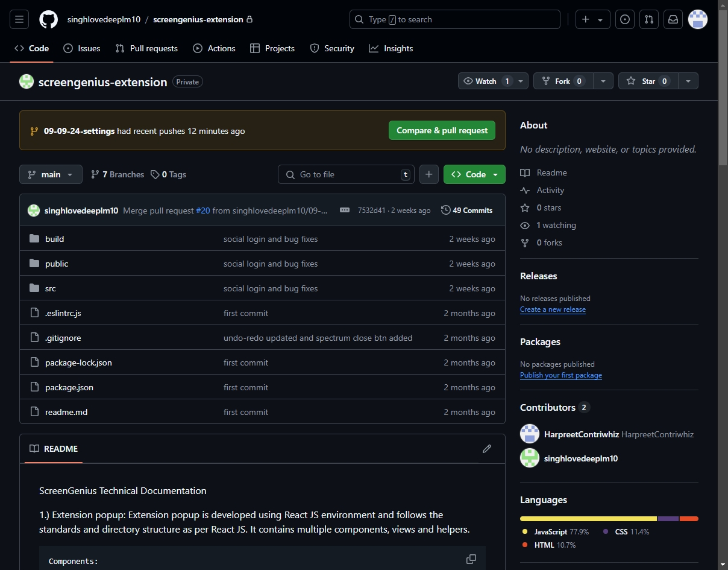Viewport: 728px width, 570px height.
Task: Click Publish your first package link
Action: click(561, 375)
